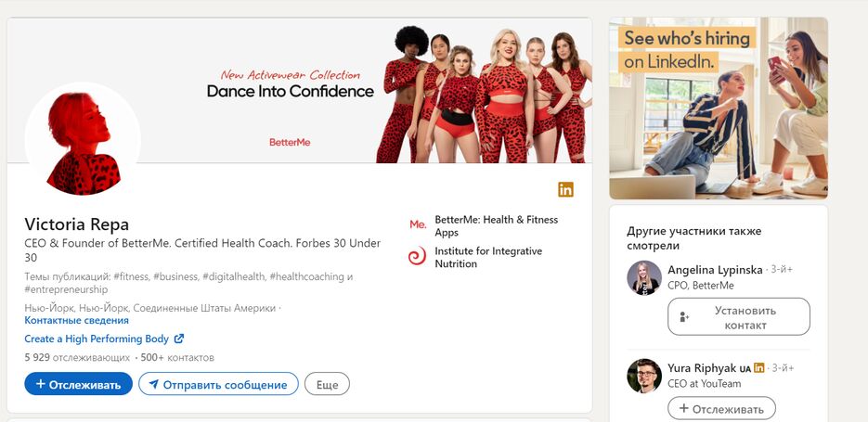The height and width of the screenshot is (422, 868).
Task: Click the LinkedIn badge next to Yura Riphyak
Action: coord(759,368)
